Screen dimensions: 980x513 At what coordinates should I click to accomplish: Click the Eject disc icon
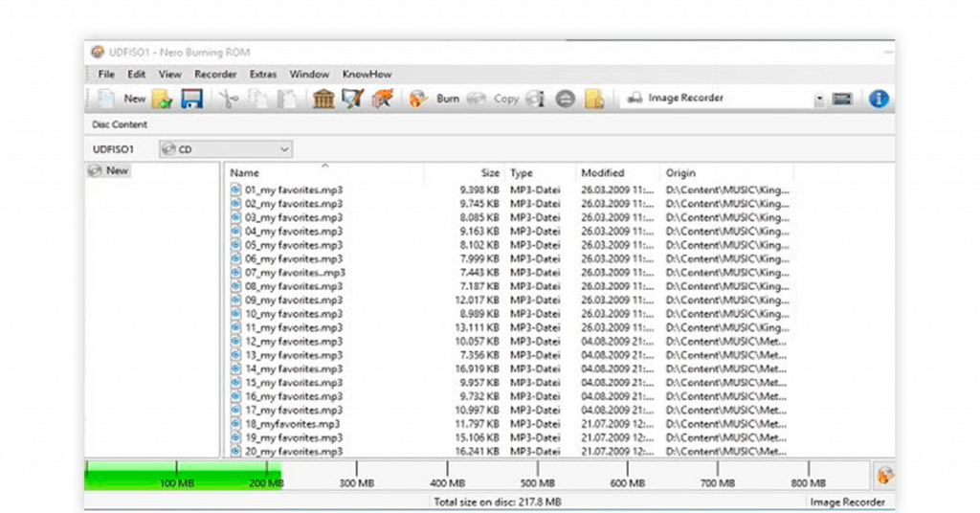click(x=566, y=99)
